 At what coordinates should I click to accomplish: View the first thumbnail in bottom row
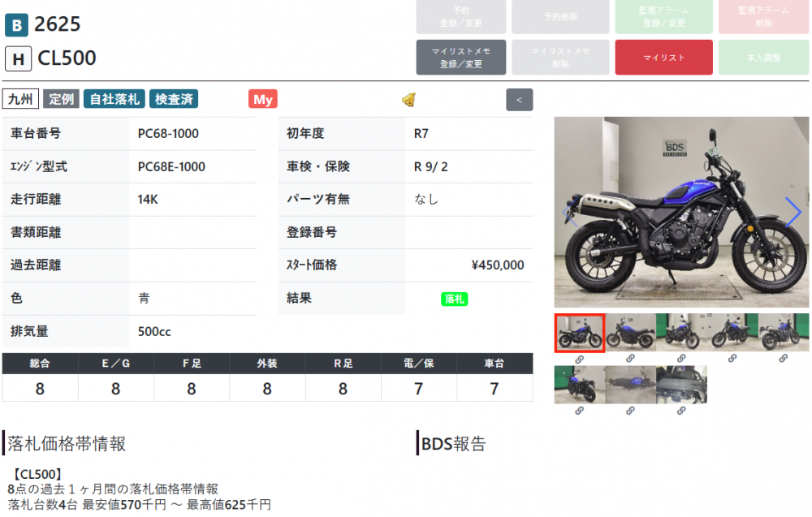tap(579, 385)
